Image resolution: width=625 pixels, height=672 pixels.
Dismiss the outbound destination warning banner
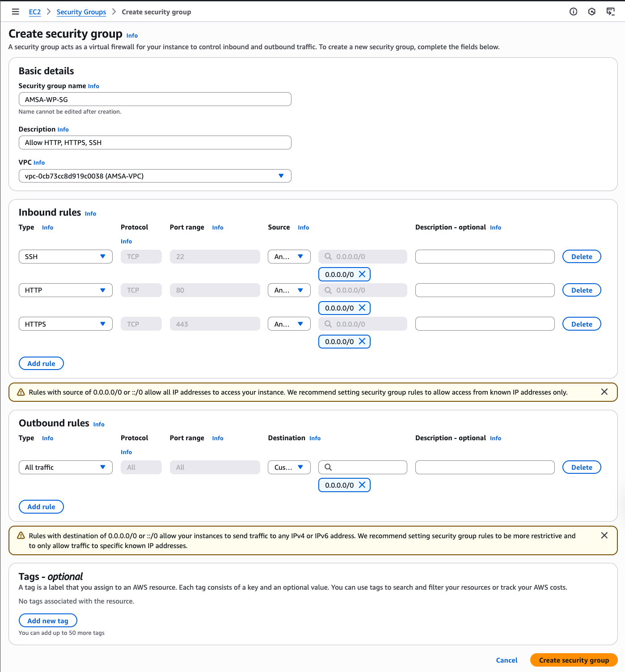click(604, 536)
